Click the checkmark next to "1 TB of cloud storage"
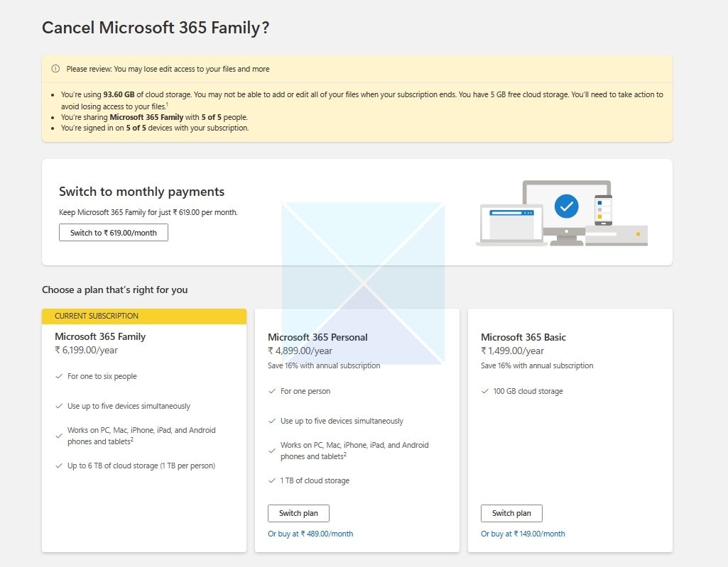The image size is (728, 567). (x=272, y=481)
